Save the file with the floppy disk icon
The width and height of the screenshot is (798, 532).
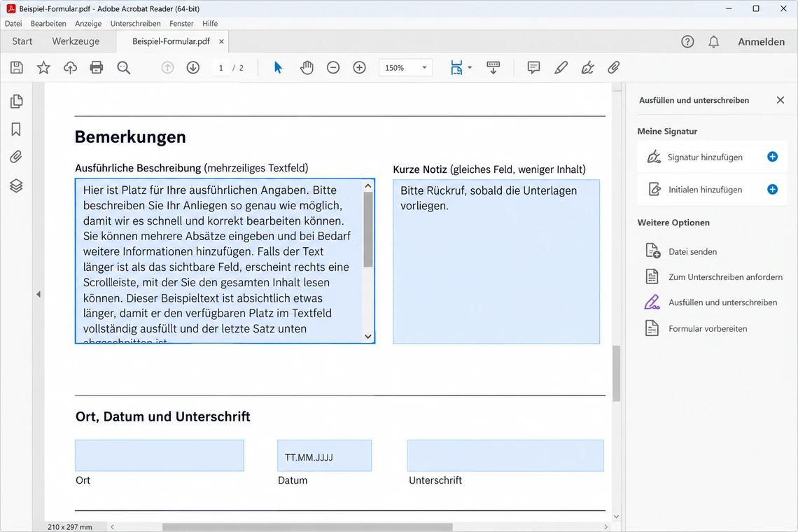17,68
